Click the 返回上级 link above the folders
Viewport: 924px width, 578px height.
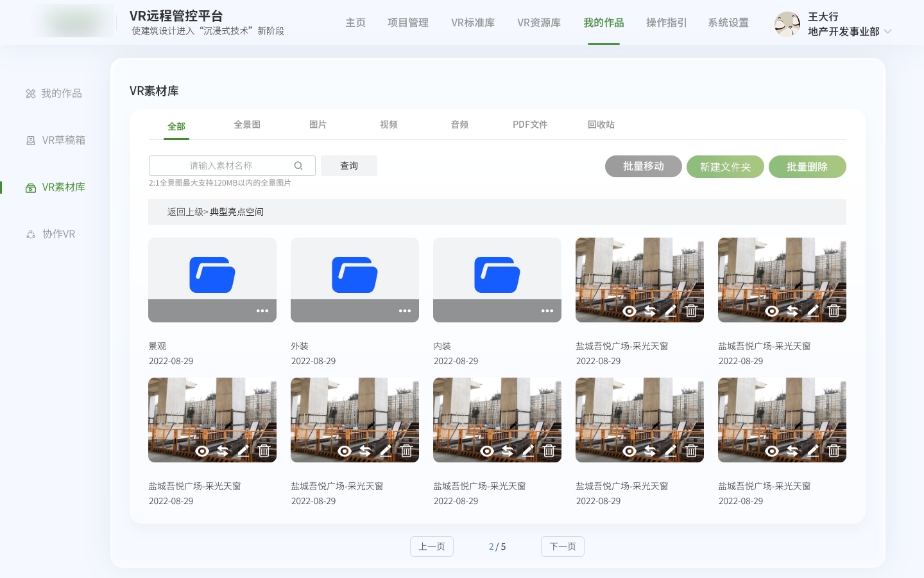click(185, 211)
